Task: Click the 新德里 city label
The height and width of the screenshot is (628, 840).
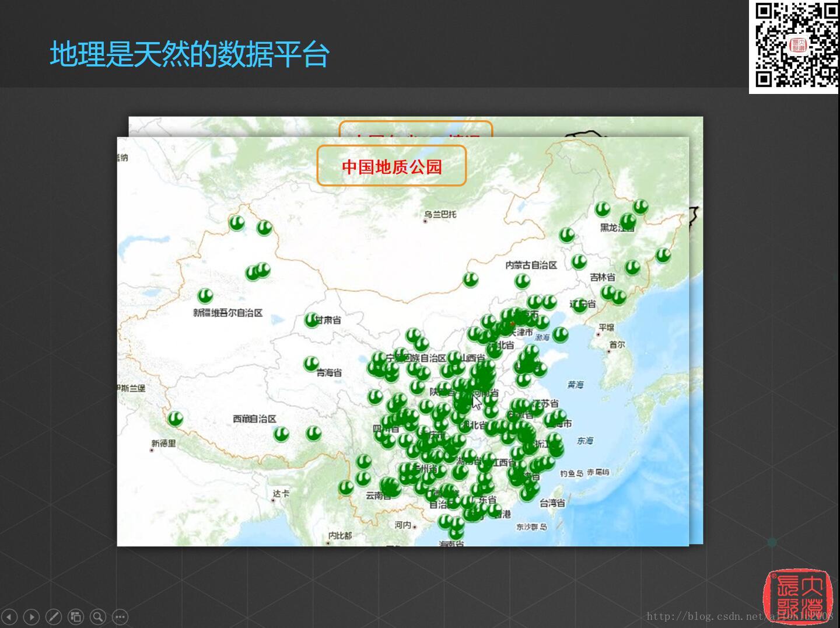Action: 163,444
